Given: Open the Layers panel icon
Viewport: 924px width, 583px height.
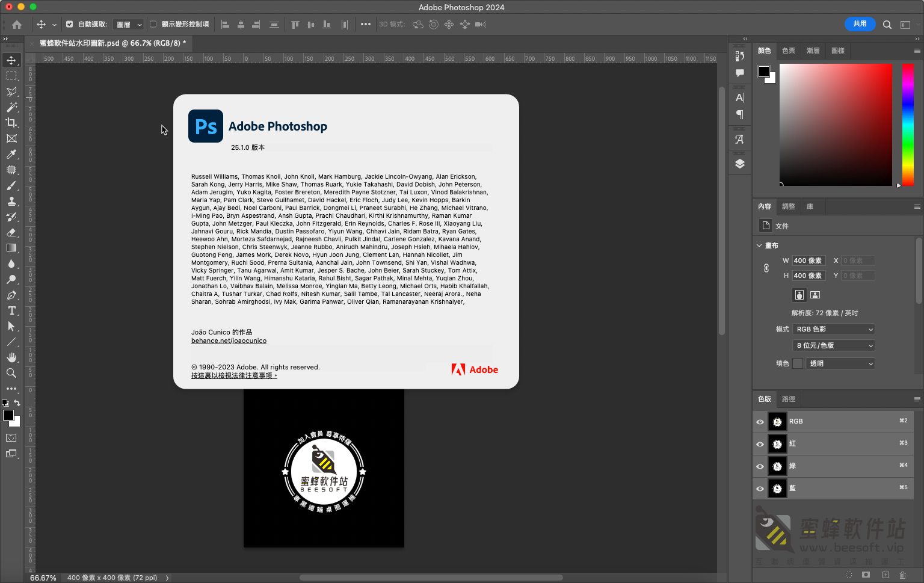Looking at the screenshot, I should pos(740,164).
